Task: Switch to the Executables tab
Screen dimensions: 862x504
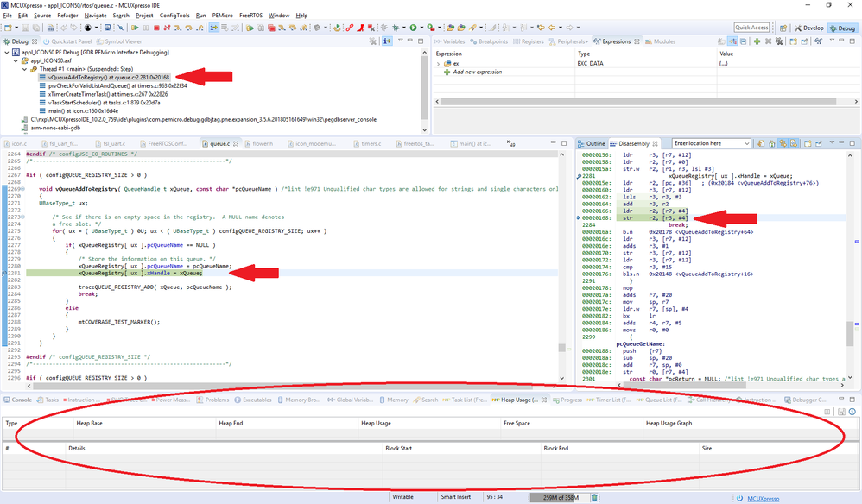Action: tap(253, 400)
